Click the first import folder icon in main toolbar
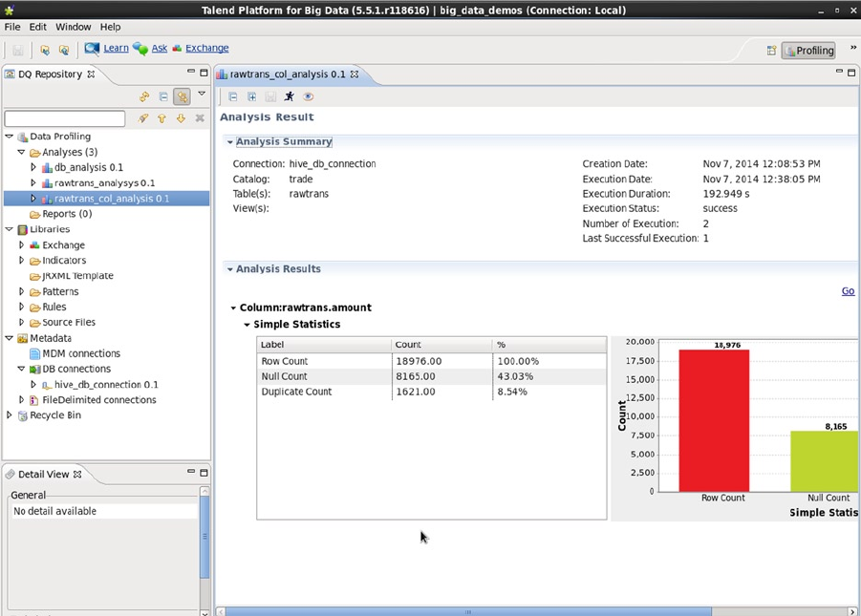 [45, 50]
